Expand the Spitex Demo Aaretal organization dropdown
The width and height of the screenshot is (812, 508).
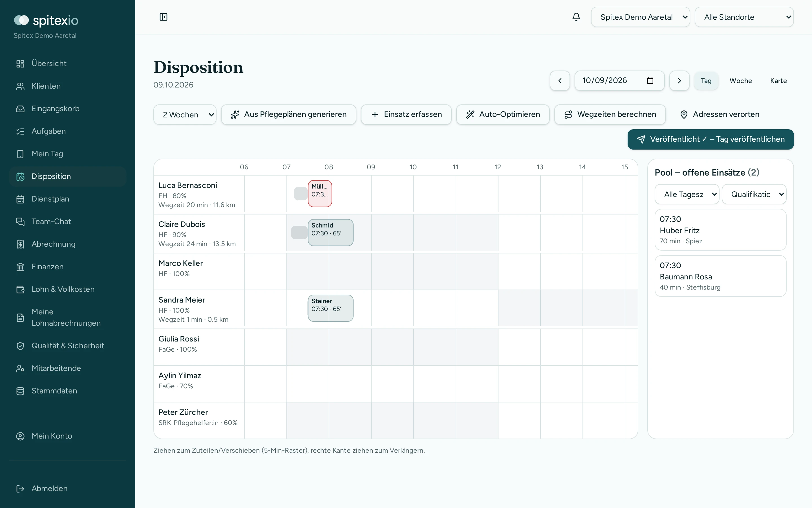click(640, 17)
